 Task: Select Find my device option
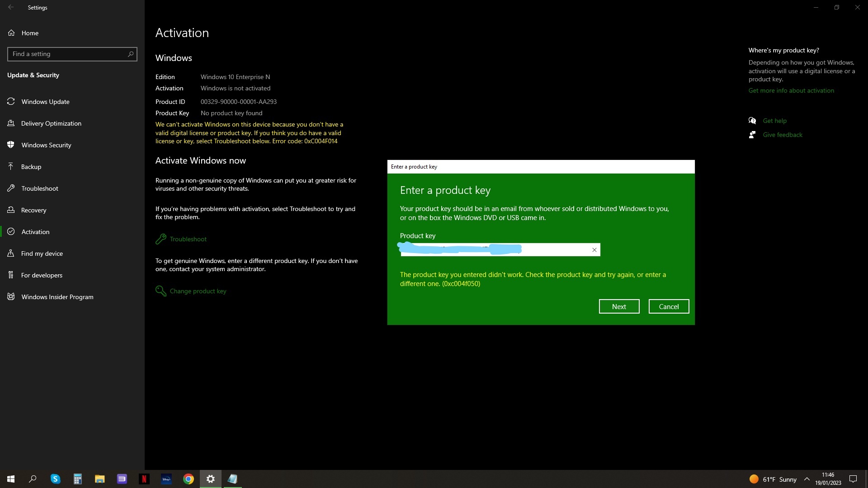tap(42, 253)
